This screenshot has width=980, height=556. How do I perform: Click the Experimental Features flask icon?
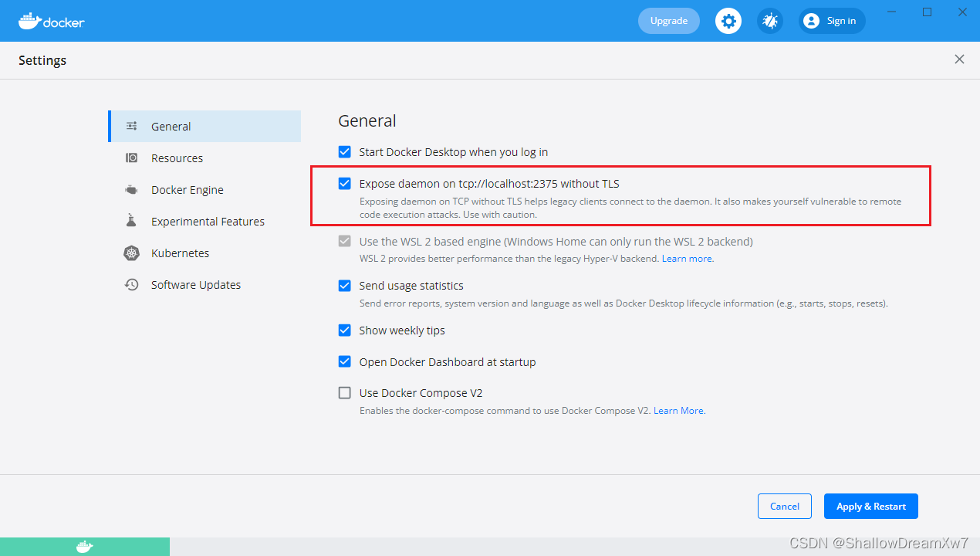click(x=132, y=221)
